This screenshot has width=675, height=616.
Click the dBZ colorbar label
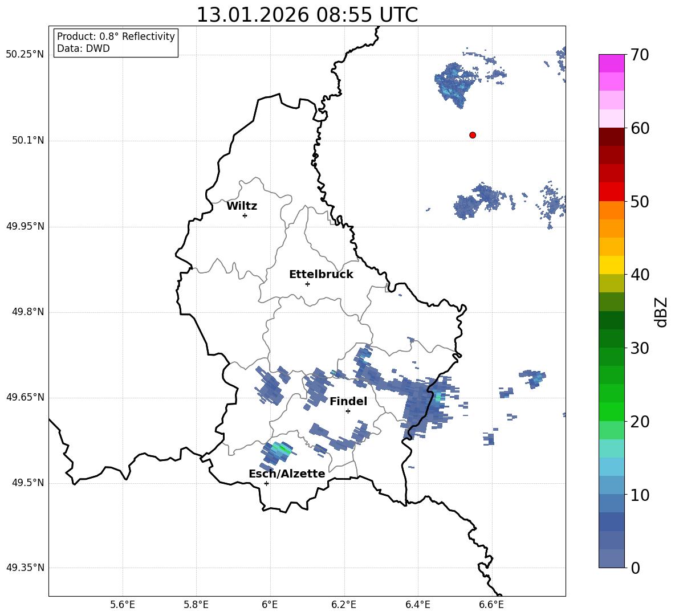tap(660, 312)
